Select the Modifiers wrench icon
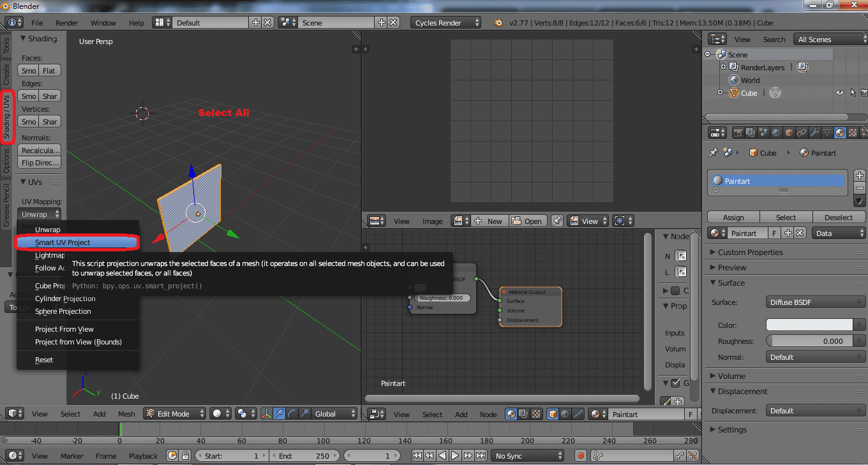The width and height of the screenshot is (868, 465). click(816, 133)
